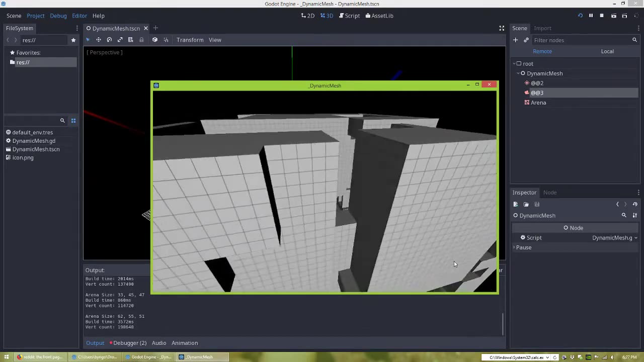
Task: Open the Project menu
Action: [x=36, y=16]
